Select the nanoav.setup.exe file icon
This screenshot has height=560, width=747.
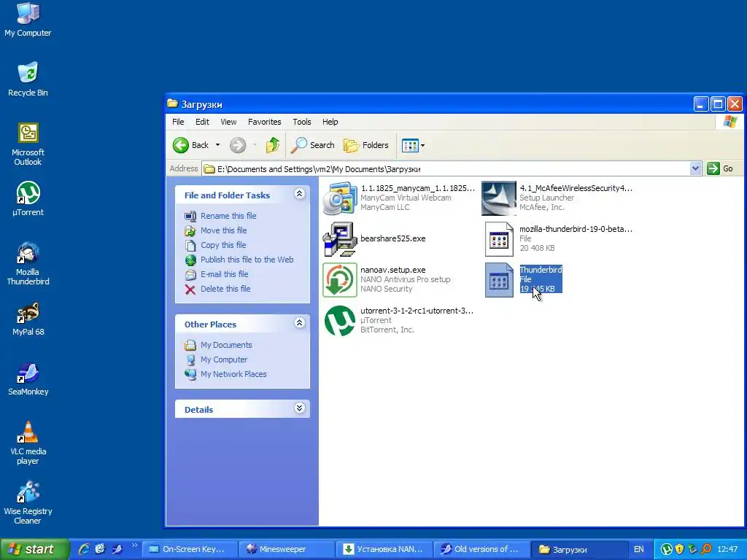(x=340, y=280)
